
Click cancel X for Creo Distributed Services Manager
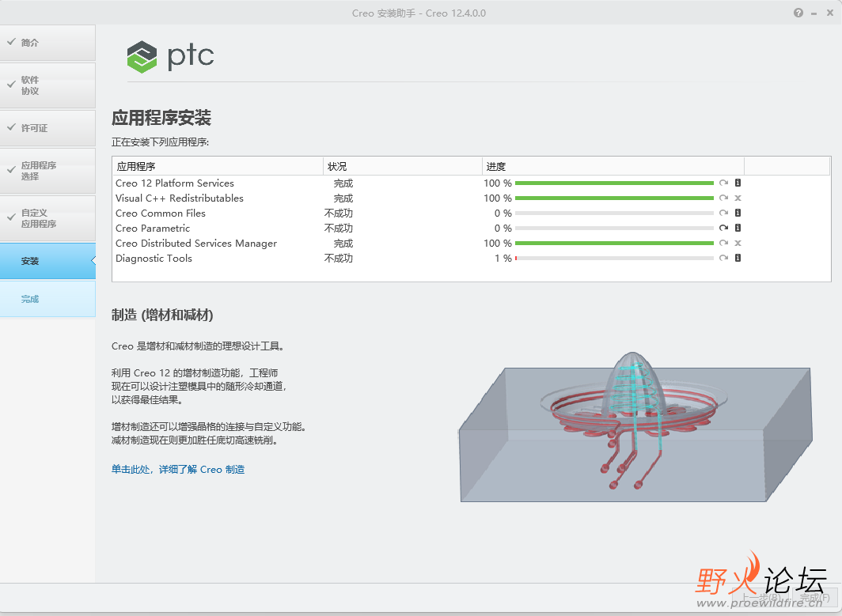pos(738,243)
